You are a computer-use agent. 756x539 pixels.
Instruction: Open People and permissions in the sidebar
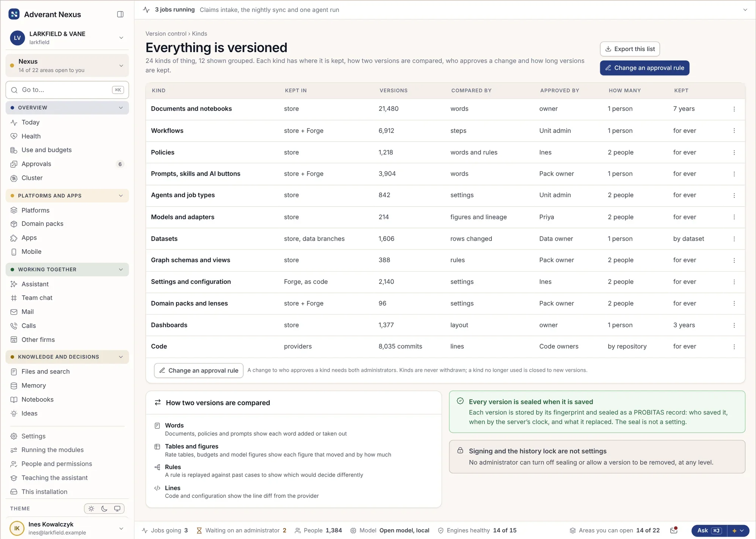coord(67,464)
